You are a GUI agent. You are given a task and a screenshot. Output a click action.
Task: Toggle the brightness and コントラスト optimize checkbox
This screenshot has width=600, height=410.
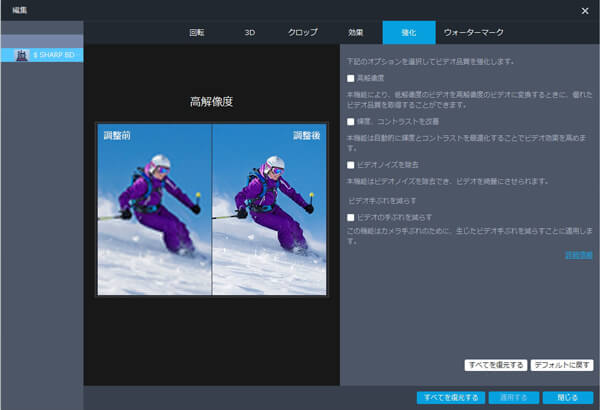pyautogui.click(x=351, y=122)
